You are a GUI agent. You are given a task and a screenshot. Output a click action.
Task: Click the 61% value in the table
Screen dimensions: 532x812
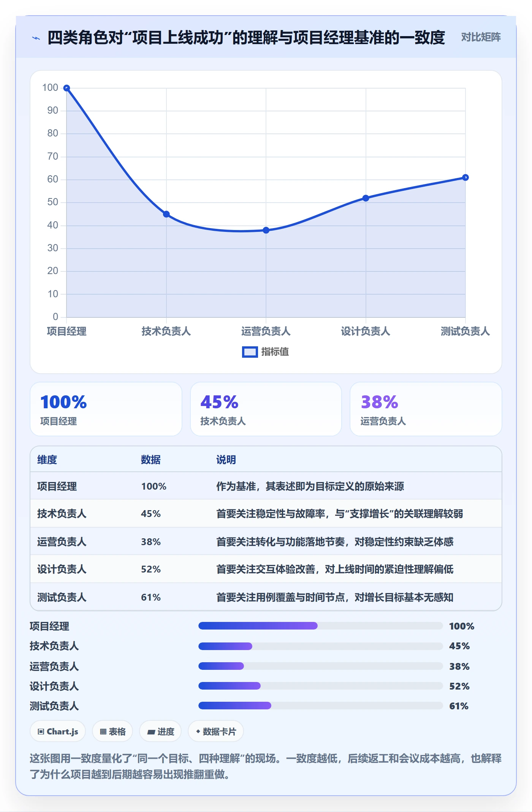tap(151, 597)
